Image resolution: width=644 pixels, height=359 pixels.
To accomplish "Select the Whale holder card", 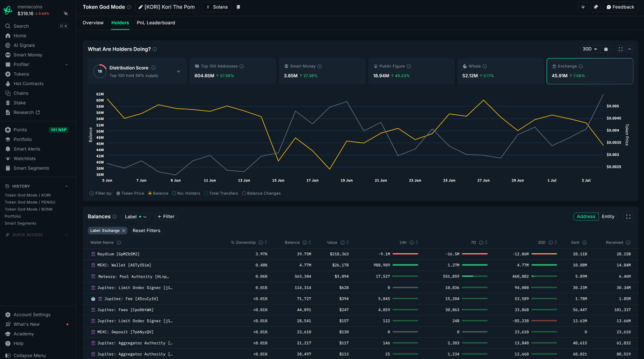I will (x=500, y=71).
